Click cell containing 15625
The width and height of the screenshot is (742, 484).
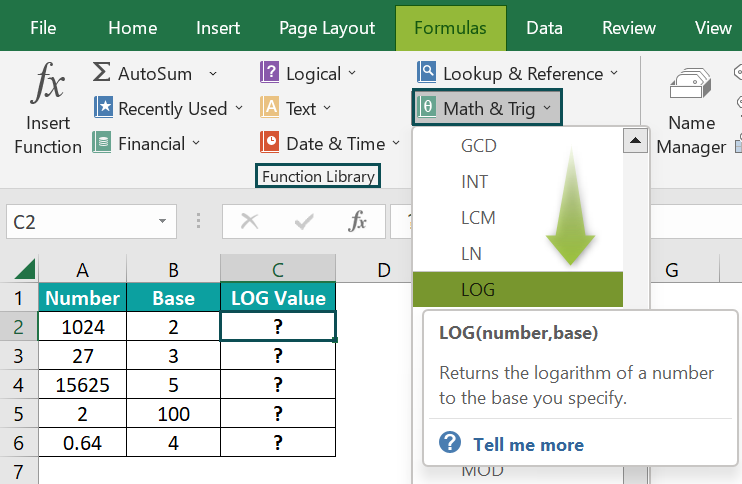[x=82, y=385]
